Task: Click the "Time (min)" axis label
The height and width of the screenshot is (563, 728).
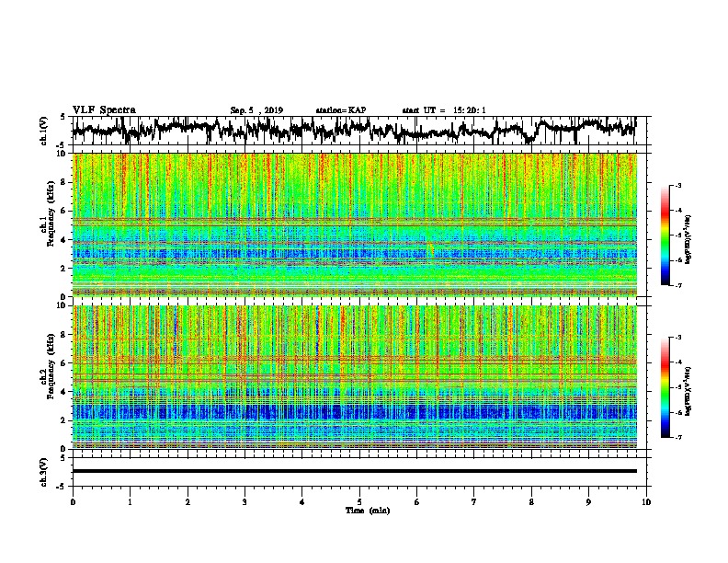Action: 368,511
